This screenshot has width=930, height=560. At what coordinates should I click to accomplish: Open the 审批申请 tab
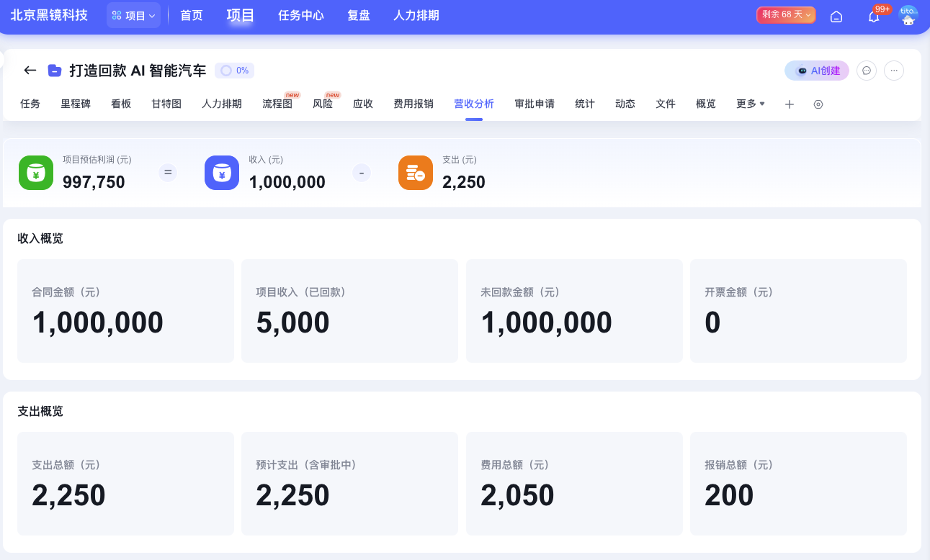(x=535, y=104)
